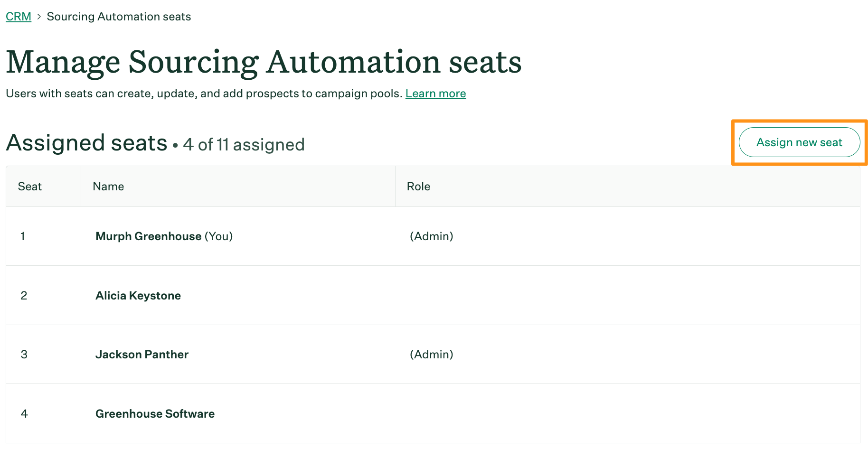Image resolution: width=868 pixels, height=449 pixels.
Task: Click the CRM breadcrumb link
Action: (x=18, y=16)
